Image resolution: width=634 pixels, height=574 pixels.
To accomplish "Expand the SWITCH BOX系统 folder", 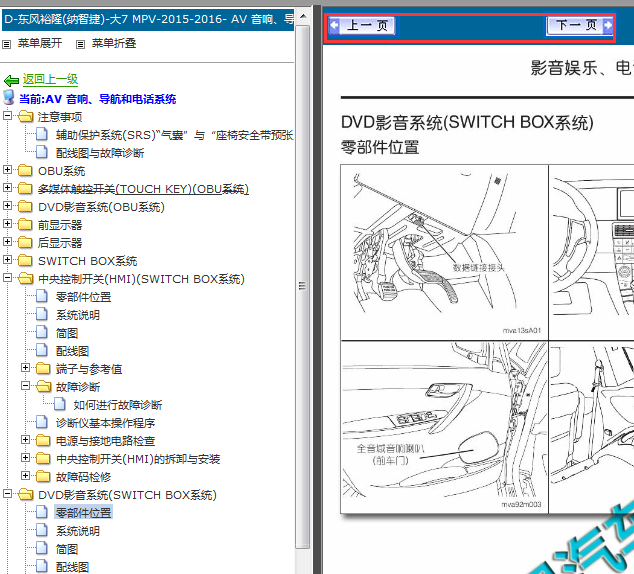I will point(7,260).
